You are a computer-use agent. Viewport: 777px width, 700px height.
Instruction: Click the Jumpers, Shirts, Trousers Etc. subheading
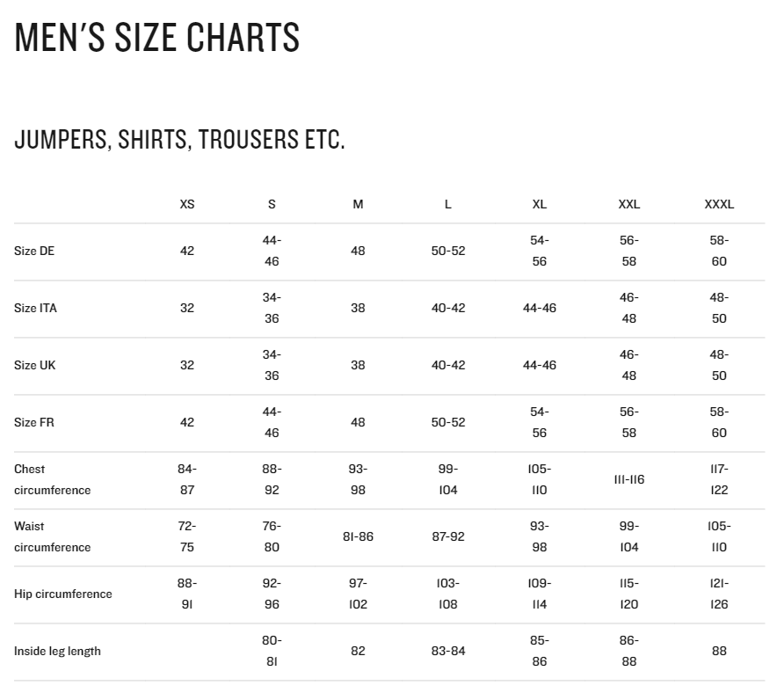[x=179, y=139]
